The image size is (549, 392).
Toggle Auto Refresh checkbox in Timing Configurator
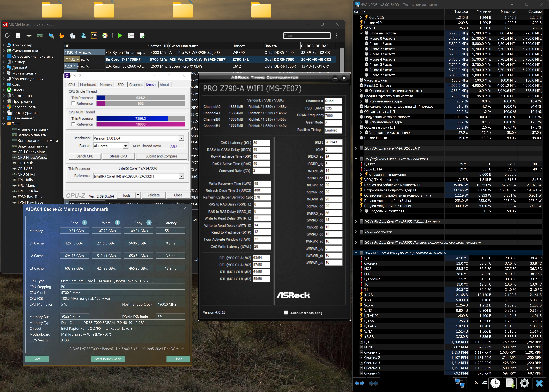click(286, 313)
